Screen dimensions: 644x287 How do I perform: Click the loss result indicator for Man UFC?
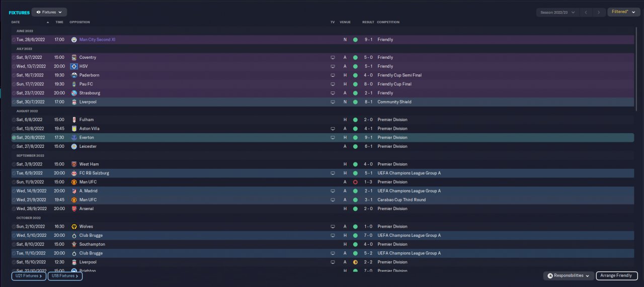[355, 182]
